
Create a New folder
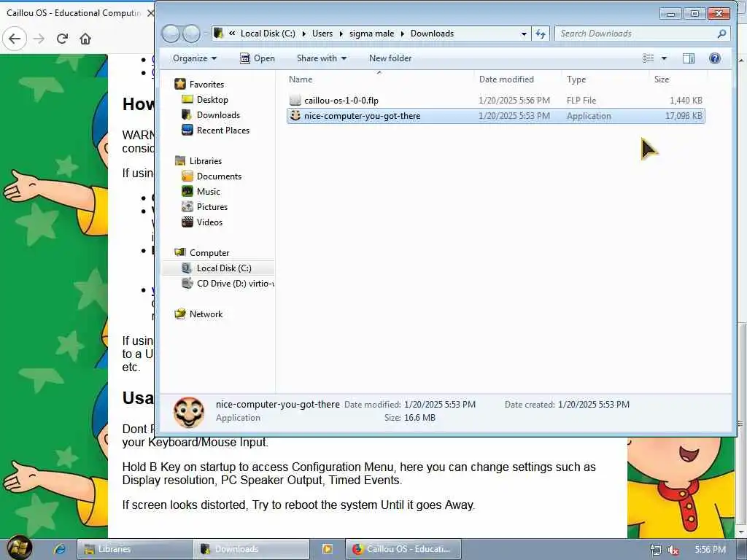[x=390, y=58]
